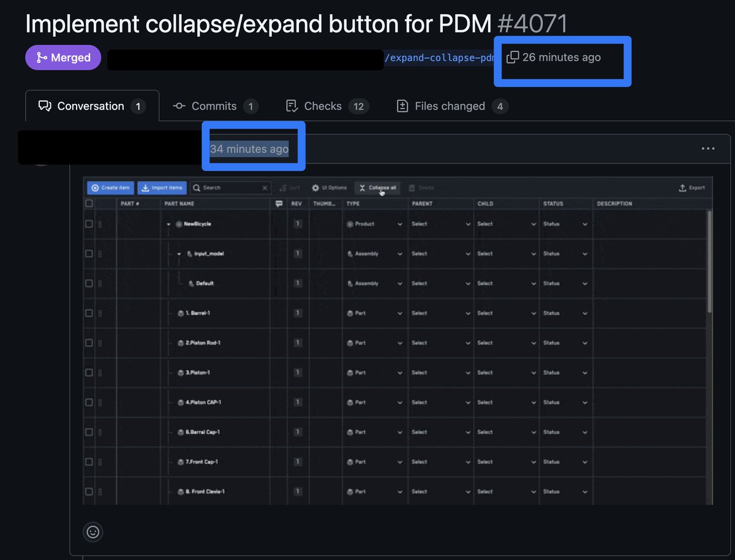Viewport: 735px width, 560px height.
Task: Click the revision 1 badge for NewBicycle
Action: [x=298, y=224]
